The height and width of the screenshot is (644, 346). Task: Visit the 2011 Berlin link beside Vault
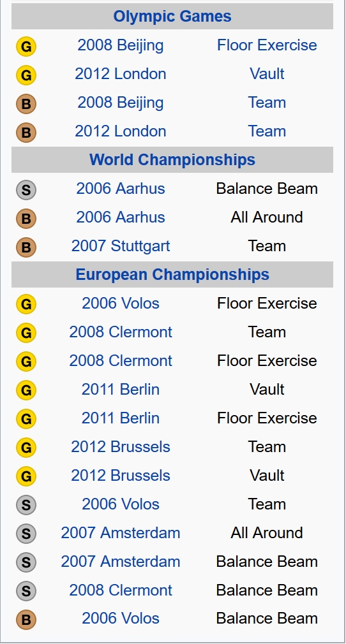point(121,390)
